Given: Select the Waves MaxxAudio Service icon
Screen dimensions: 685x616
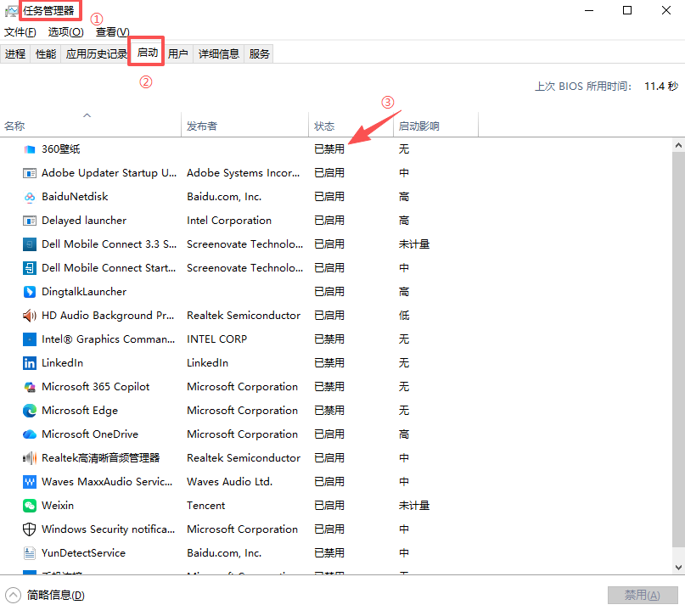Looking at the screenshot, I should (x=29, y=482).
